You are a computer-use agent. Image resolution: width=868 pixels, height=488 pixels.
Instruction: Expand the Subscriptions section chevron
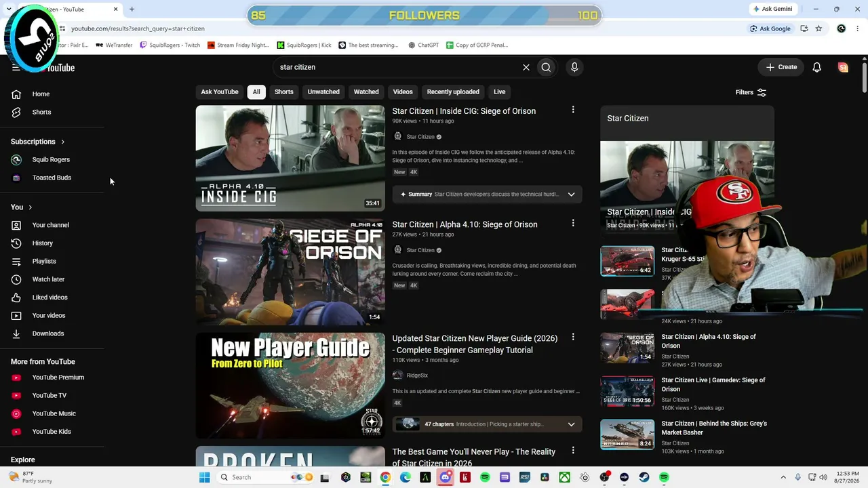pos(62,142)
